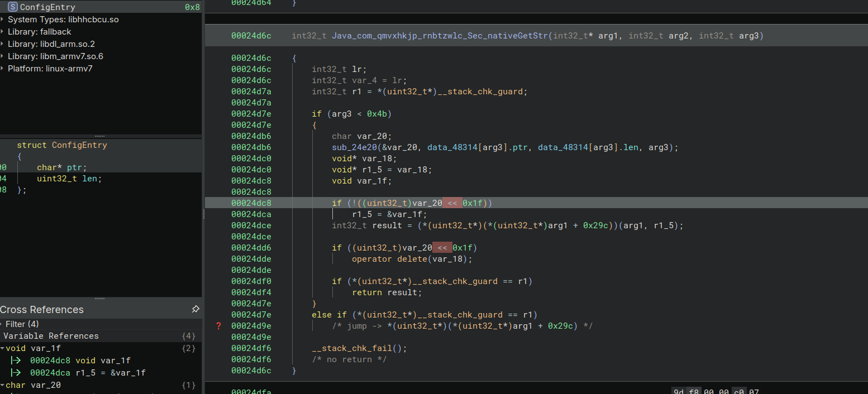Collapse the void var_1f reference group
This screenshot has width=868, height=394.
tap(3, 348)
